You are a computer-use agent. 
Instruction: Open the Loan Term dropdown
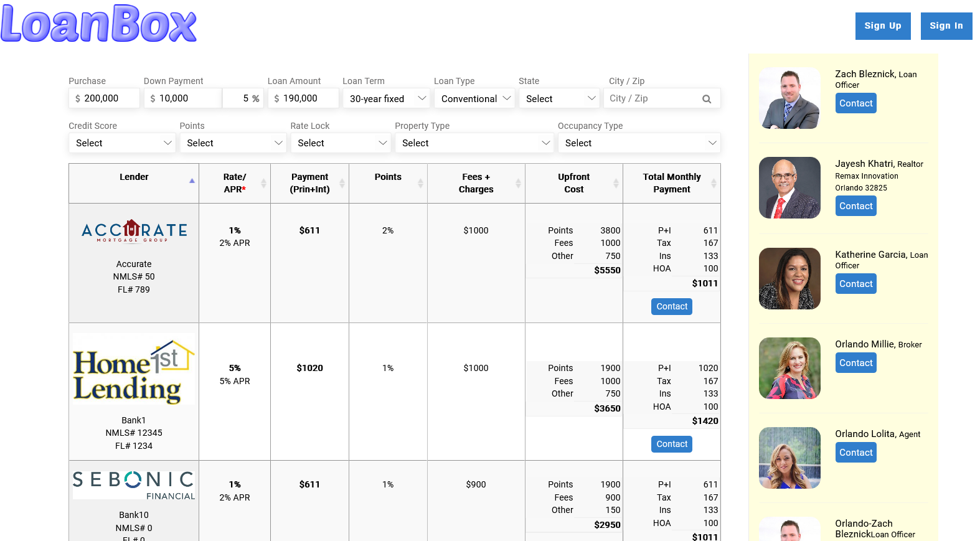coord(386,98)
